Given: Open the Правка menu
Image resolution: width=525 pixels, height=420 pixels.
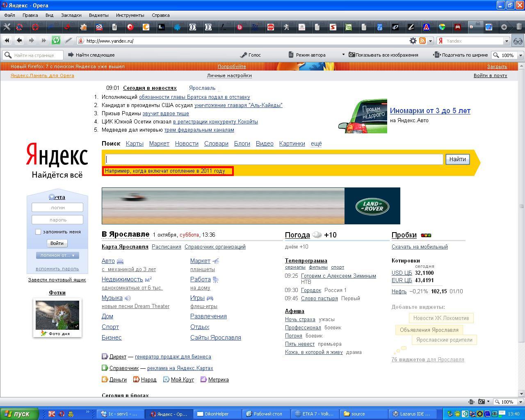Looking at the screenshot, I should (30, 15).
